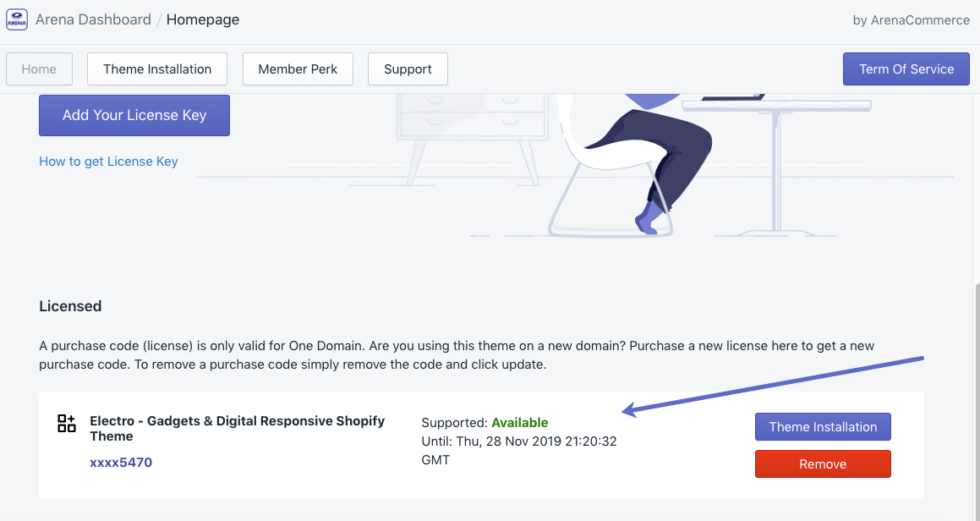The image size is (980, 521).
Task: Click the Arena logo icon
Action: tap(17, 19)
